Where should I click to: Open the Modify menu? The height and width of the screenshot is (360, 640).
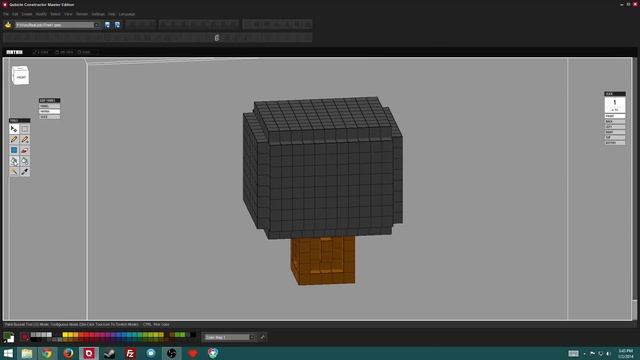(x=41, y=14)
